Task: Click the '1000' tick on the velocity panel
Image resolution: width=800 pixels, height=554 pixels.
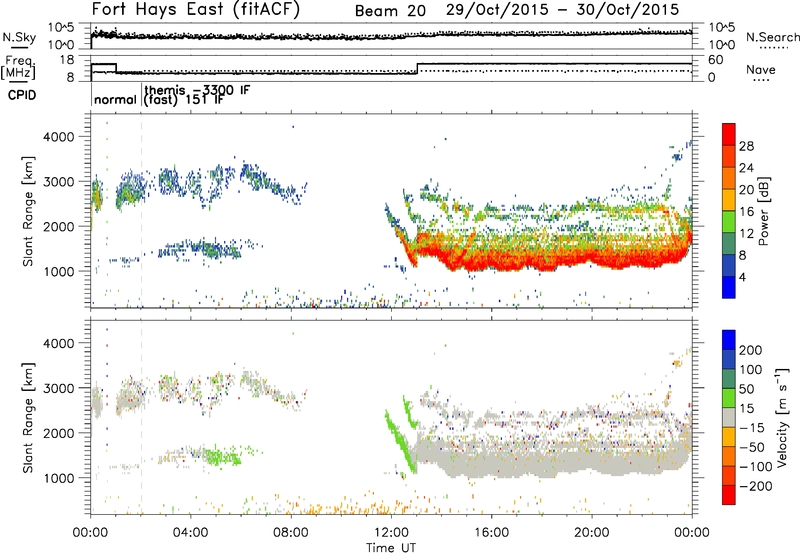Action: [x=59, y=478]
